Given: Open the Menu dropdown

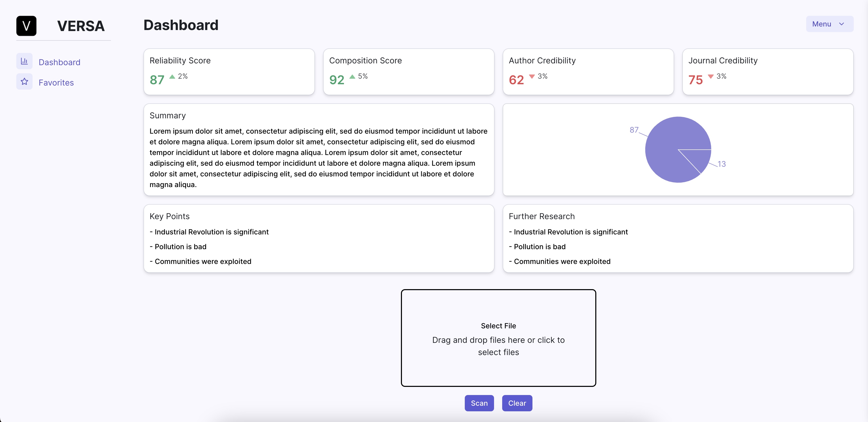Looking at the screenshot, I should point(829,24).
